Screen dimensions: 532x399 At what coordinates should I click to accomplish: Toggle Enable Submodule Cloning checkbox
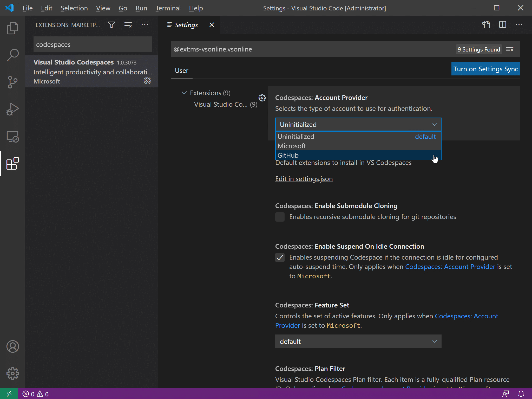(280, 217)
